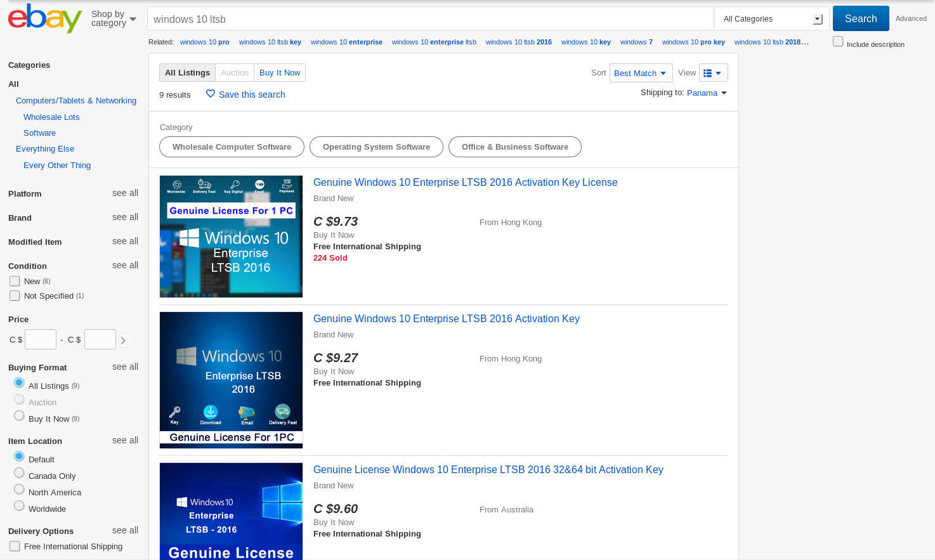The height and width of the screenshot is (560, 935).
Task: Select the Worldwide item location radio button
Action: click(18, 505)
